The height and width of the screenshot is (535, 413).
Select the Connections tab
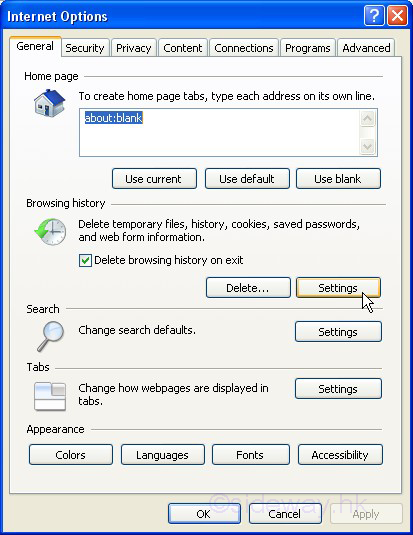tap(244, 48)
